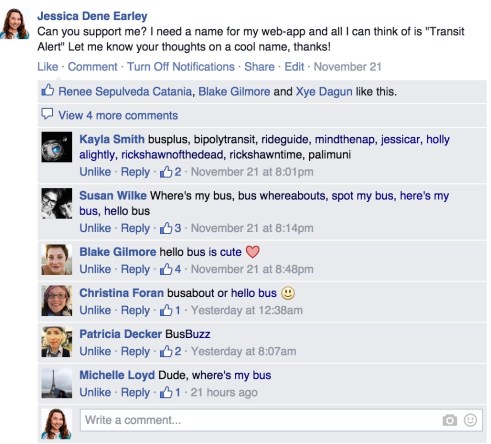Viewport: 491px width, 444px height.
Task: Open the emoji smiley picker in comment box
Action: point(470,420)
